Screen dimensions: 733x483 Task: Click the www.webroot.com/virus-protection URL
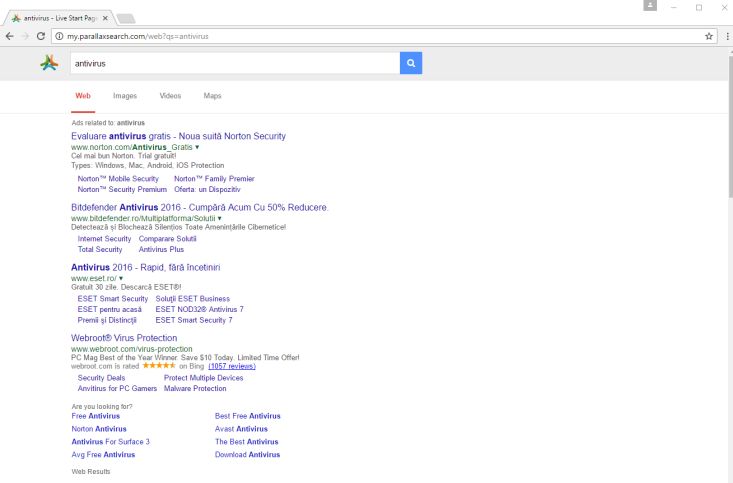pos(132,349)
